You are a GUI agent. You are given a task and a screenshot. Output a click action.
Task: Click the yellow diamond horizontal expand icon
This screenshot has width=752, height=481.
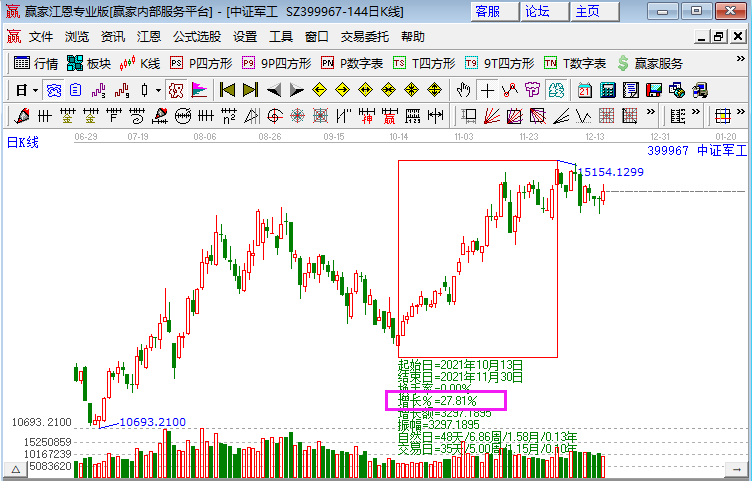pos(365,90)
